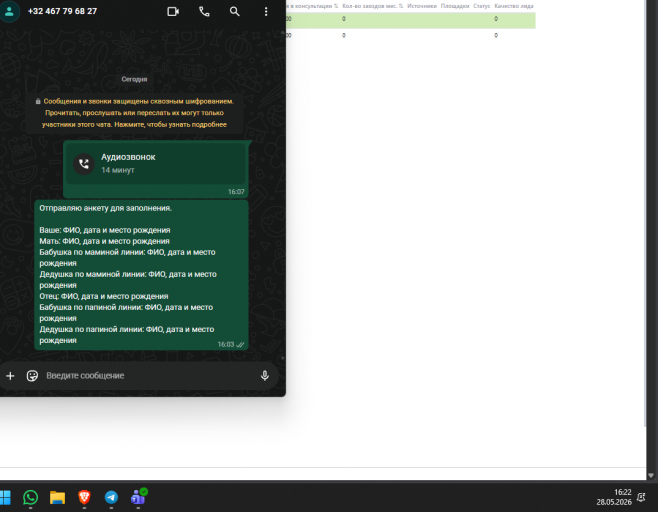
Task: Click the "Площадки" column header in the table
Action: point(455,6)
